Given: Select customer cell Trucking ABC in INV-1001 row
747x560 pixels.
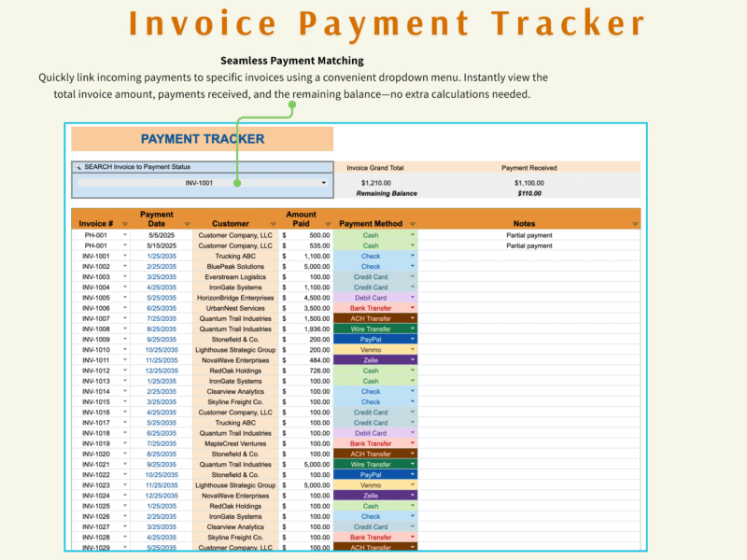Looking at the screenshot, I should (235, 256).
